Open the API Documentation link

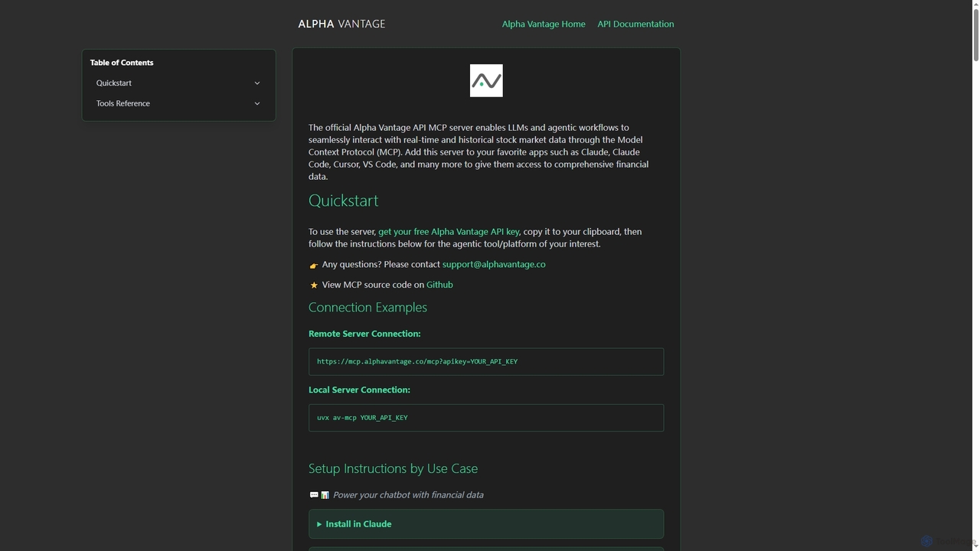tap(635, 24)
